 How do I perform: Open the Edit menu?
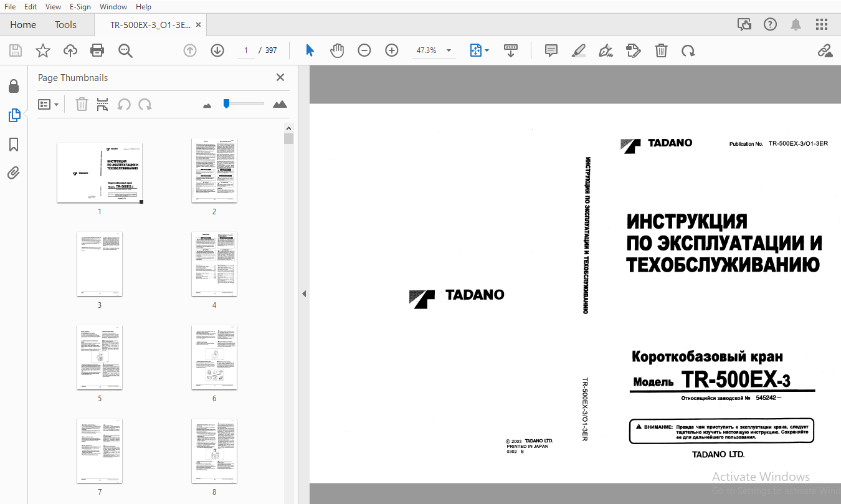[x=31, y=7]
